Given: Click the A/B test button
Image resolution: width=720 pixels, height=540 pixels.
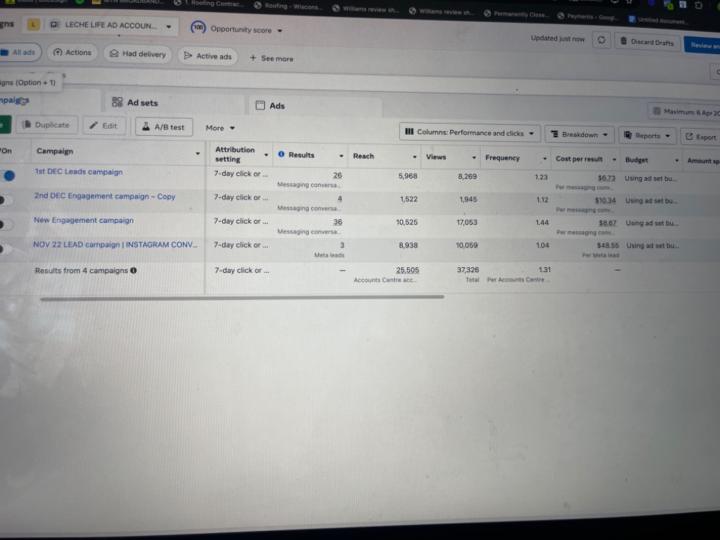Looking at the screenshot, I should [163, 127].
